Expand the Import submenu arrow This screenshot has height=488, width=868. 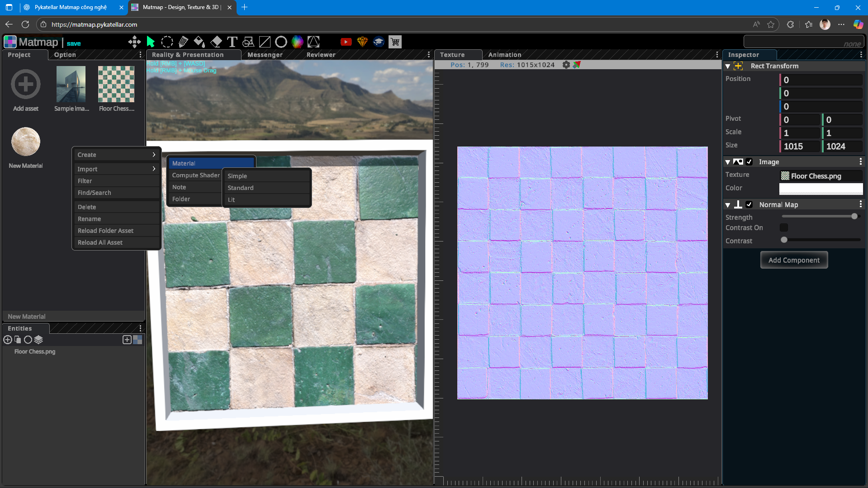(154, 169)
